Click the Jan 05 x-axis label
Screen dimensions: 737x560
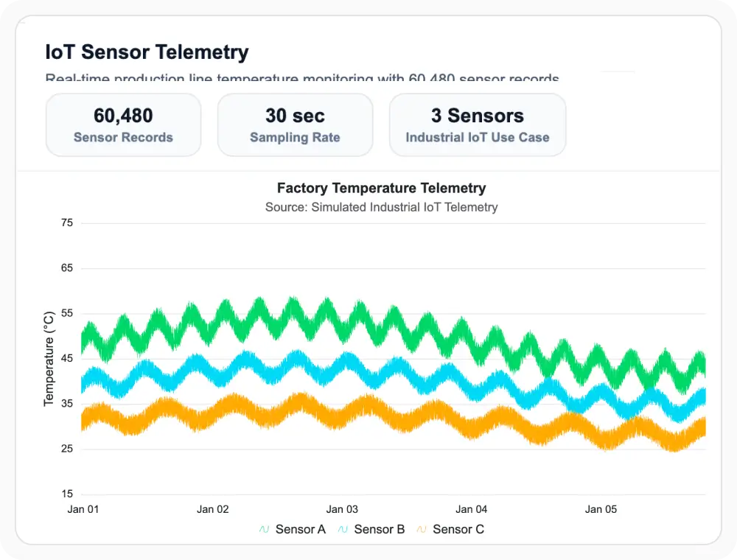(601, 509)
